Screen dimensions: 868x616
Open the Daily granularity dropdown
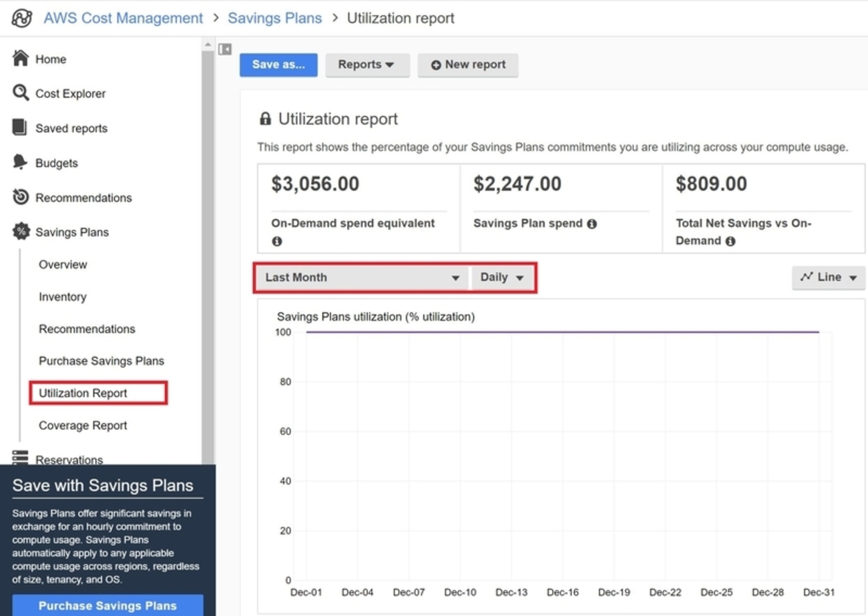[x=501, y=278]
